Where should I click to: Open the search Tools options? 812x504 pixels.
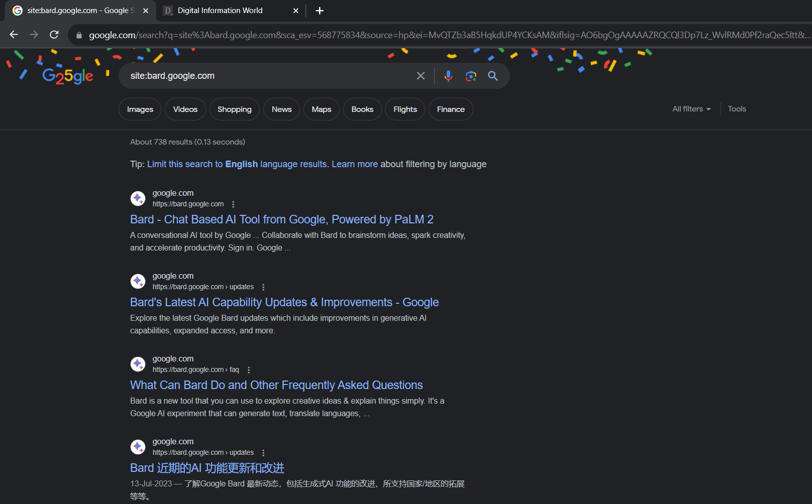(737, 109)
